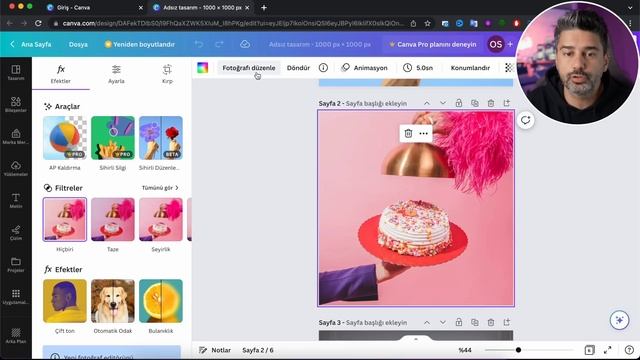Click the Döndür button
The width and height of the screenshot is (640, 360).
click(x=298, y=68)
